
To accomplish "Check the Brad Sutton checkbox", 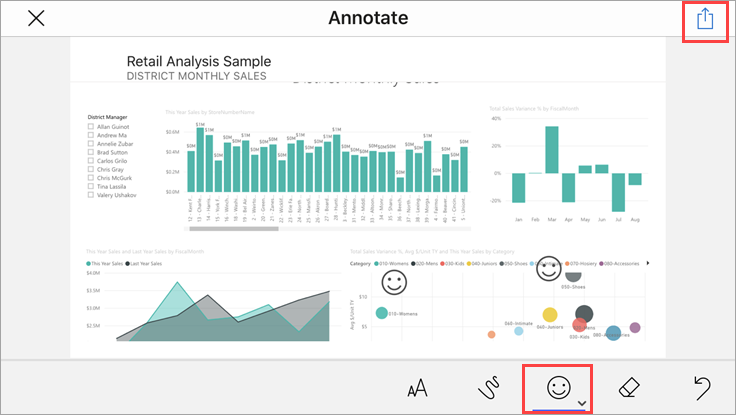I will click(x=91, y=152).
